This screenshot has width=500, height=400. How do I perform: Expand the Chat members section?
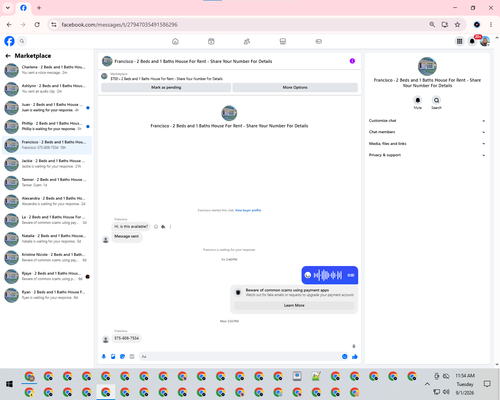(x=427, y=132)
